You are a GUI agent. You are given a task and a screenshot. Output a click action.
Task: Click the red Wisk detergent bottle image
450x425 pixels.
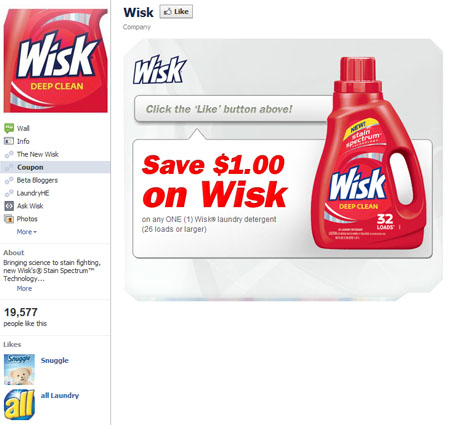point(369,153)
